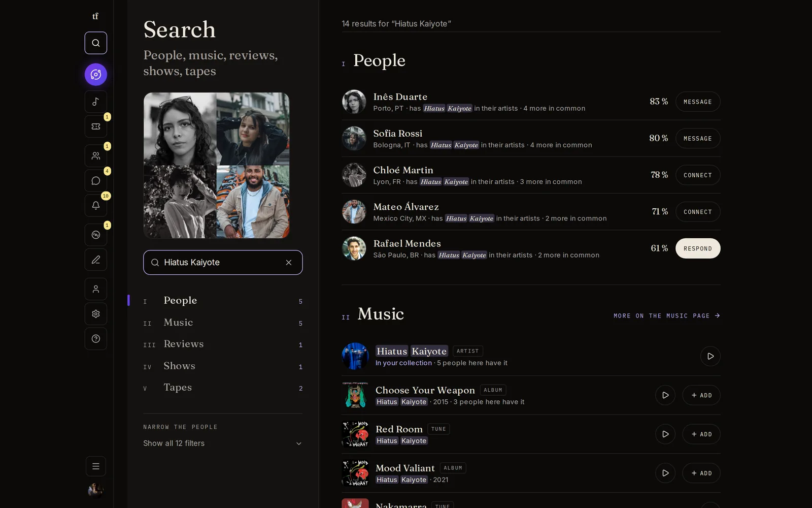
Task: Select Music results category
Action: tap(223, 323)
